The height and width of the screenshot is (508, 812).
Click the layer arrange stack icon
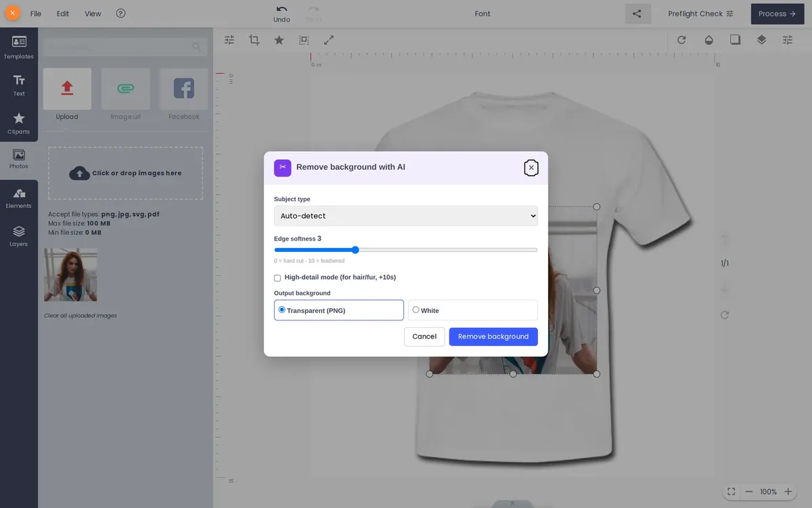click(x=761, y=40)
